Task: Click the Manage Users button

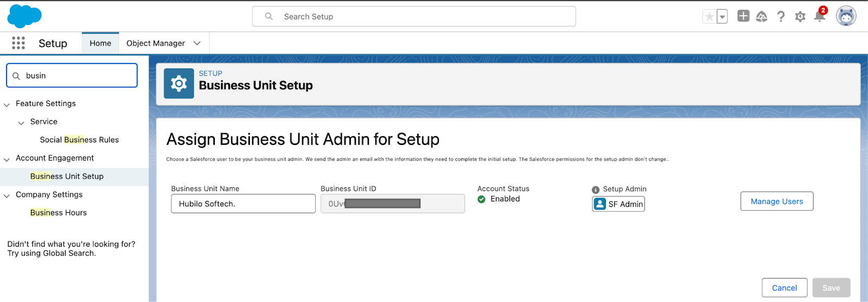Action: pos(777,201)
